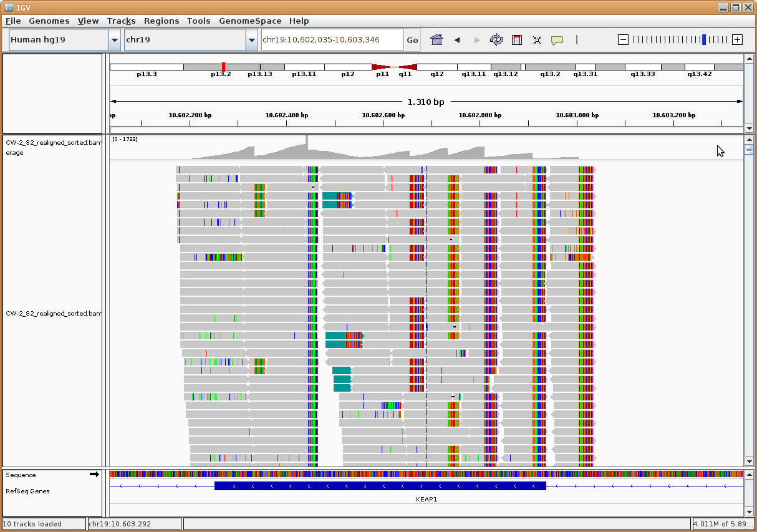Click the forward navigation arrow icon

click(x=477, y=40)
